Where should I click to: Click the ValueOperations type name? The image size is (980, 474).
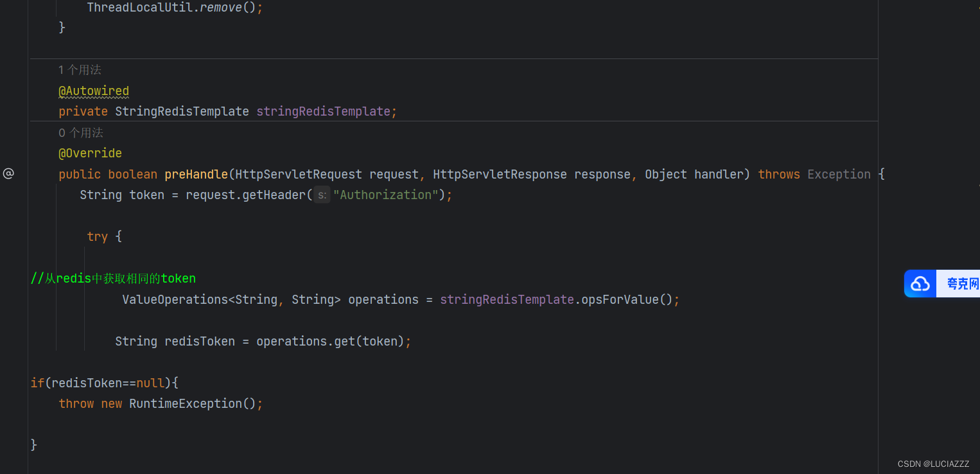click(175, 299)
